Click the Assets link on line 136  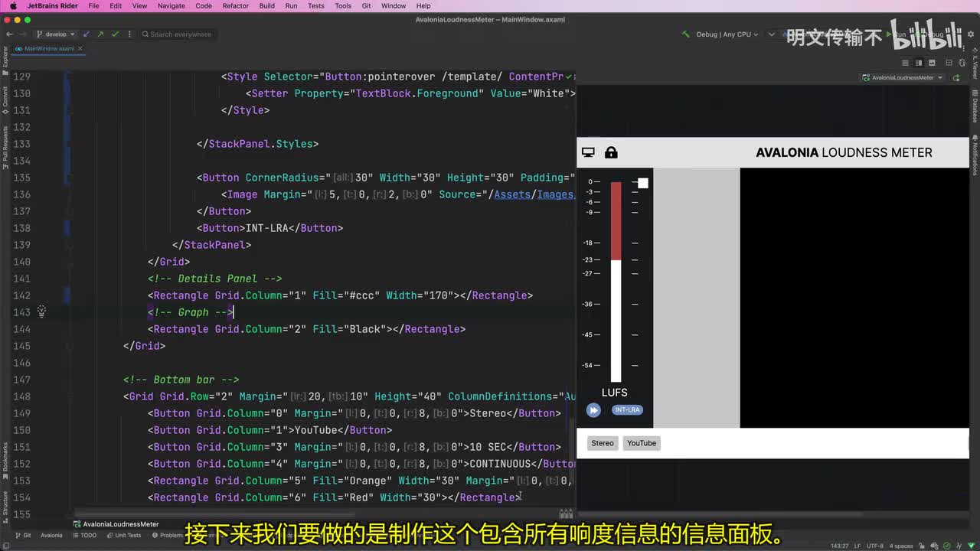pos(512,194)
